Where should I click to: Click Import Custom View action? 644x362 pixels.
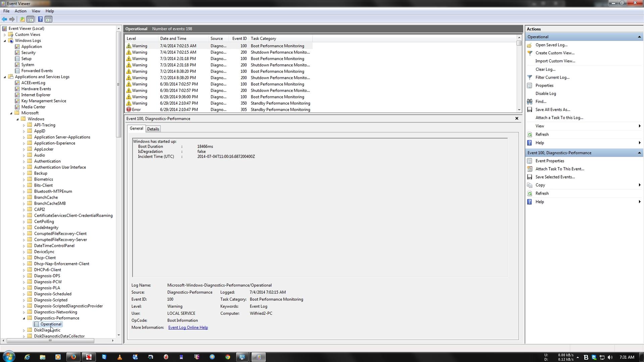tap(555, 61)
